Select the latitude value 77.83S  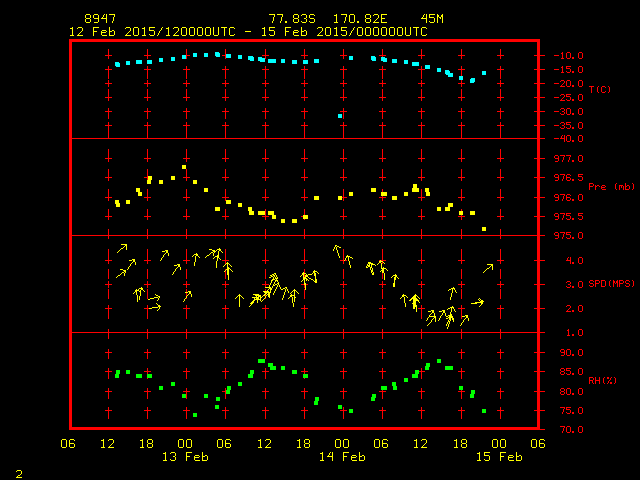click(288, 19)
